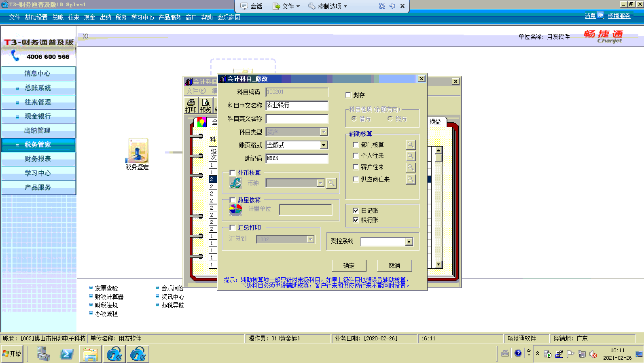The image size is (644, 363).
Task: Click the 确定 button
Action: [349, 266]
